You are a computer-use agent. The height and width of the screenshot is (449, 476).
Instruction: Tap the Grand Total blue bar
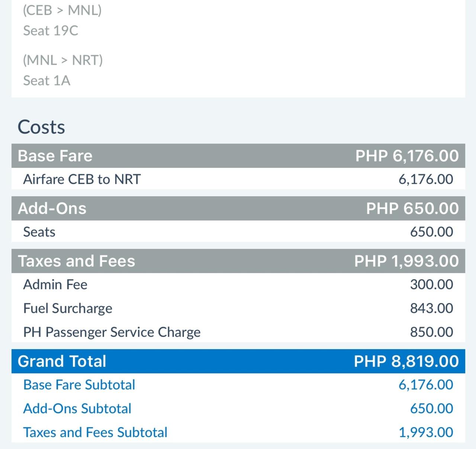tap(238, 361)
